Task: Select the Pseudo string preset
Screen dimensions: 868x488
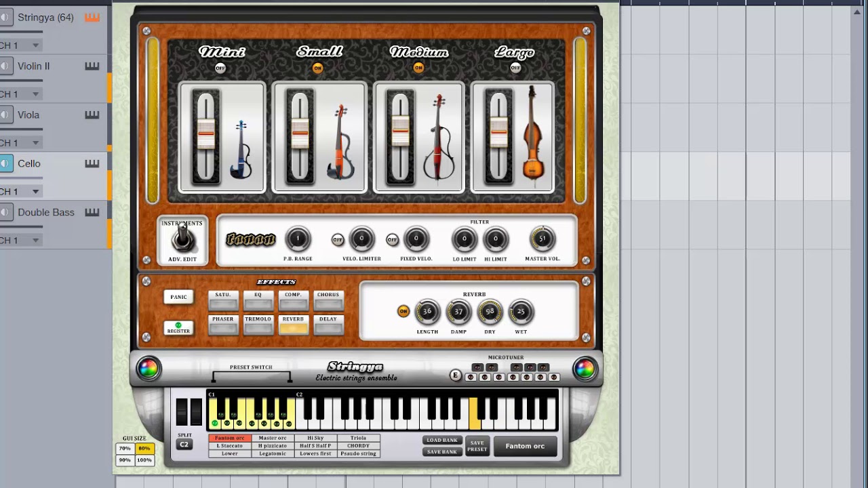Action: click(x=358, y=453)
